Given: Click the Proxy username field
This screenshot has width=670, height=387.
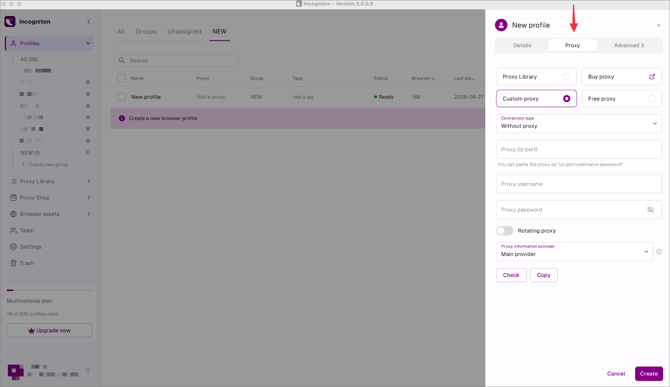Looking at the screenshot, I should click(x=579, y=184).
